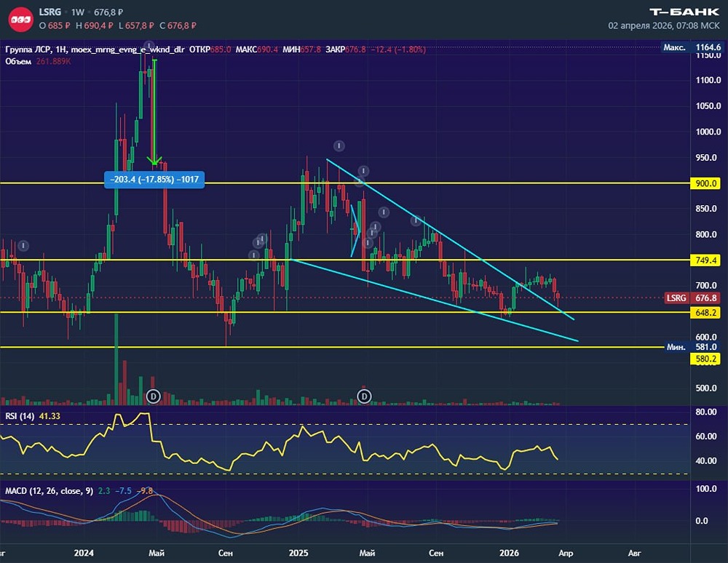Click the Объем 261.889K volume label
This screenshot has width=728, height=563.
(x=38, y=61)
